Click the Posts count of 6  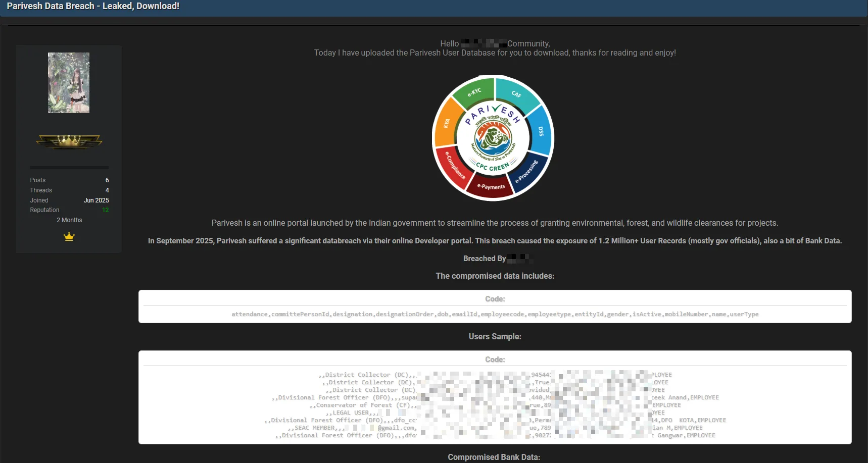click(x=107, y=180)
